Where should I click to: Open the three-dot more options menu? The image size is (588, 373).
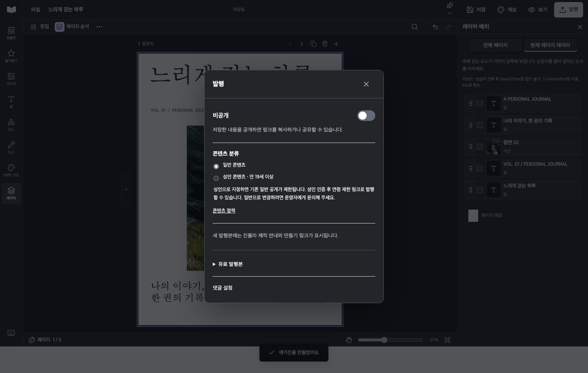[99, 27]
